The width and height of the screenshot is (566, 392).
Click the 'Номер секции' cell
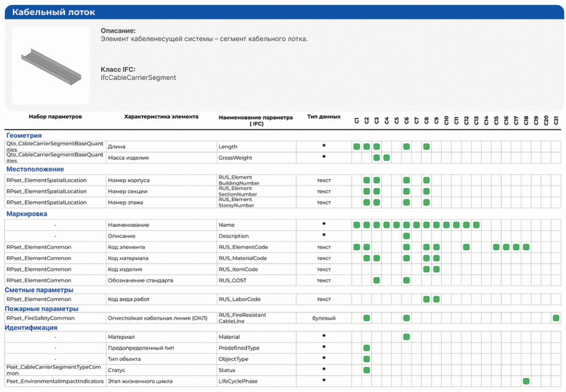[x=161, y=191]
